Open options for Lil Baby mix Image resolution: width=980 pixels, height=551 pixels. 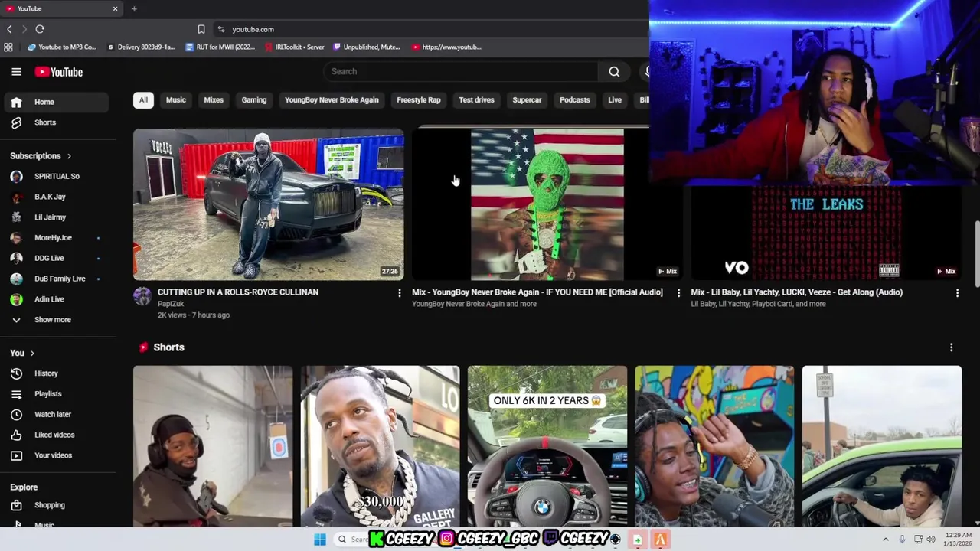957,293
